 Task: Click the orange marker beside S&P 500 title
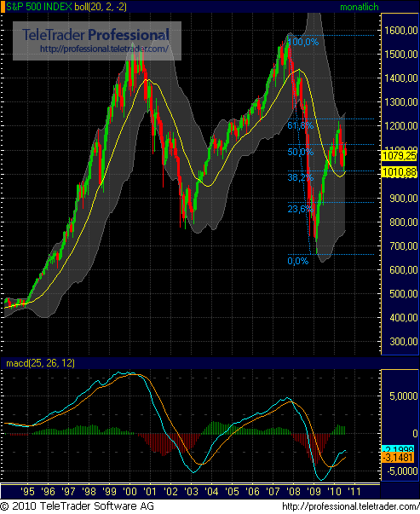point(3,7)
